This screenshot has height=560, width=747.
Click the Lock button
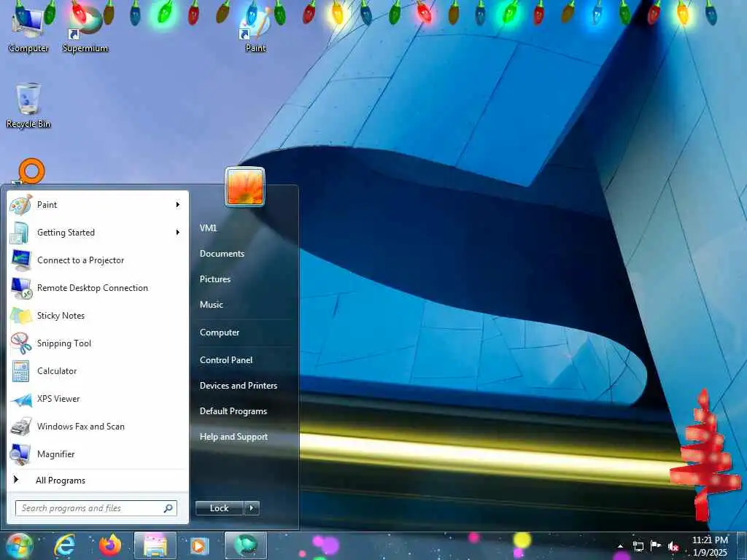220,508
